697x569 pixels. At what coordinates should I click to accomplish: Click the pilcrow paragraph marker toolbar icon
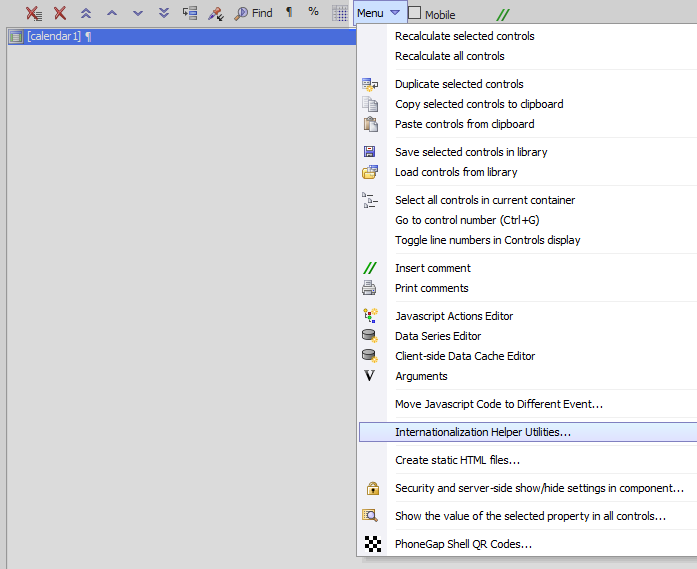[289, 12]
